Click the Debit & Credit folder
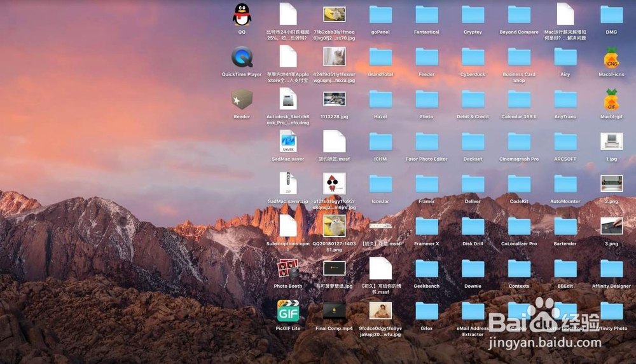 pyautogui.click(x=473, y=100)
